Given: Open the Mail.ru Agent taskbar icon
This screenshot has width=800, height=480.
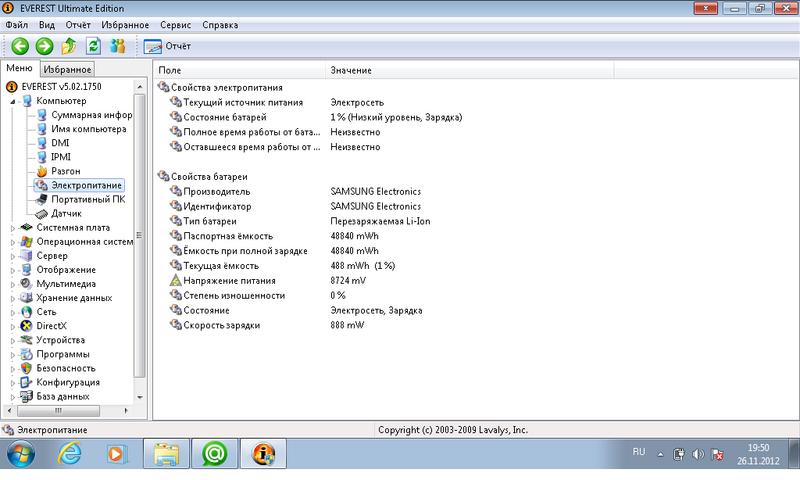Looking at the screenshot, I should tap(214, 453).
